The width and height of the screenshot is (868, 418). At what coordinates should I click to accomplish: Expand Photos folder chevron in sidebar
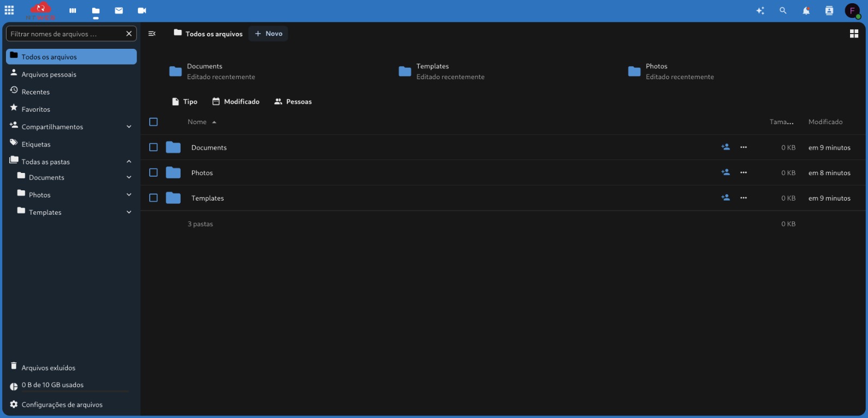[x=129, y=195]
